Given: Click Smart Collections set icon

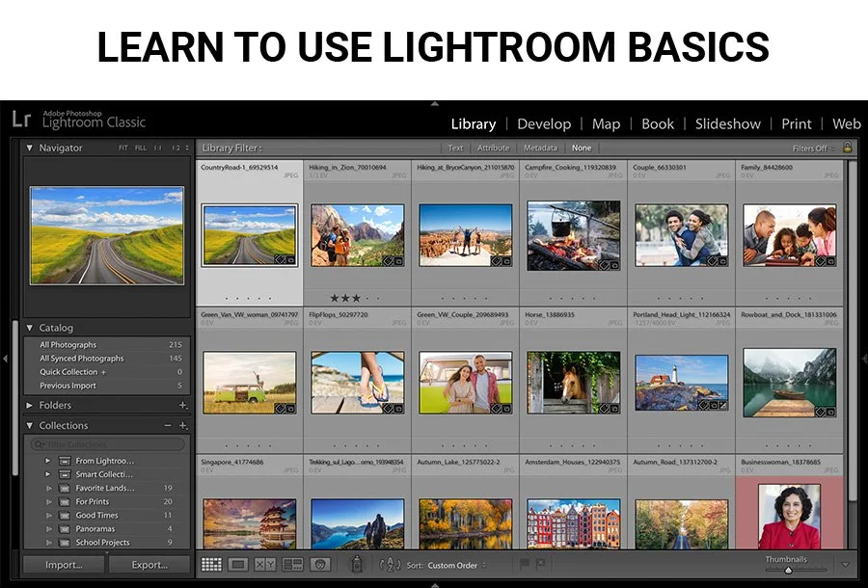Looking at the screenshot, I should pyautogui.click(x=65, y=474).
